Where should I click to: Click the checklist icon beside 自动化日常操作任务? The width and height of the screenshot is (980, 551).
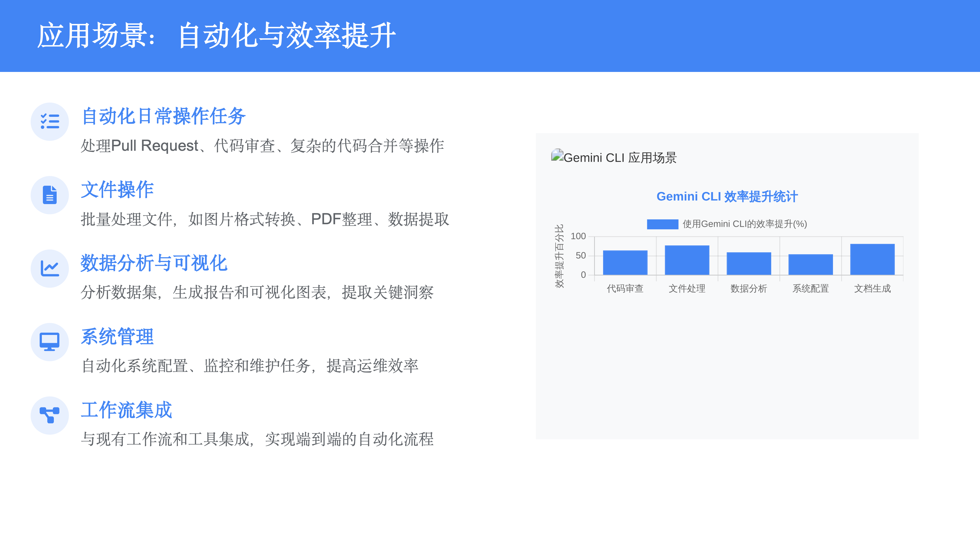pos(50,122)
